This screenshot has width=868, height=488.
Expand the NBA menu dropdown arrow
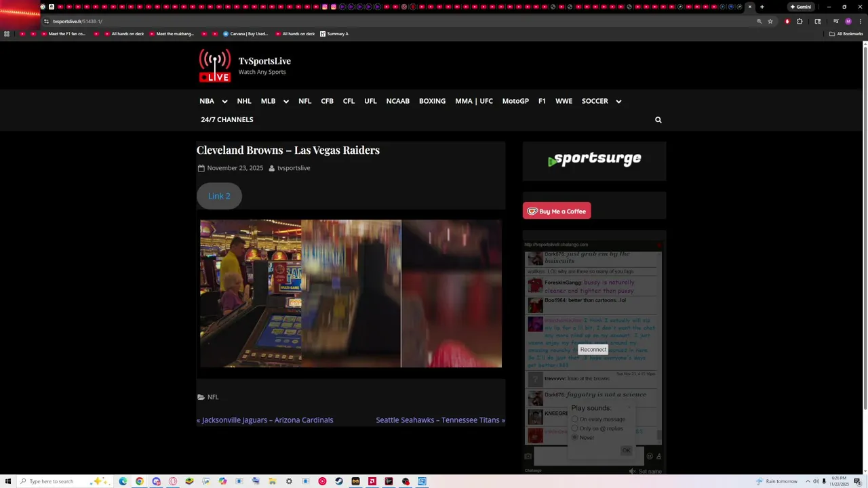224,102
